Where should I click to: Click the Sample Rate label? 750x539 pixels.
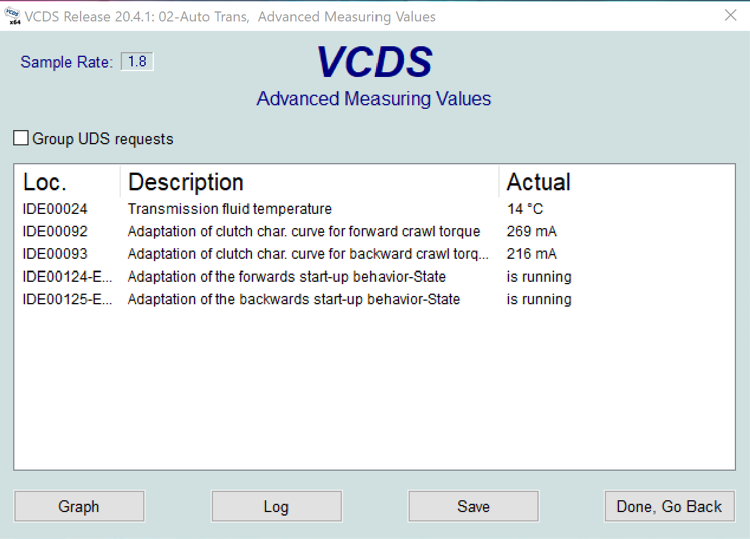tap(66, 62)
